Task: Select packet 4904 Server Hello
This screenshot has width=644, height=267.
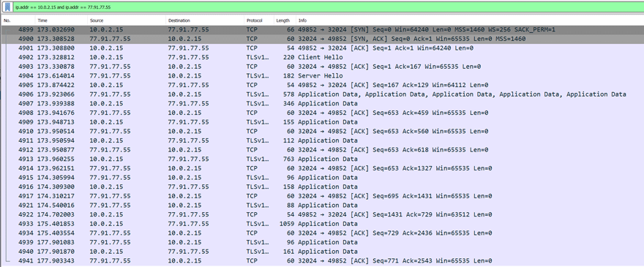Action: [322, 75]
